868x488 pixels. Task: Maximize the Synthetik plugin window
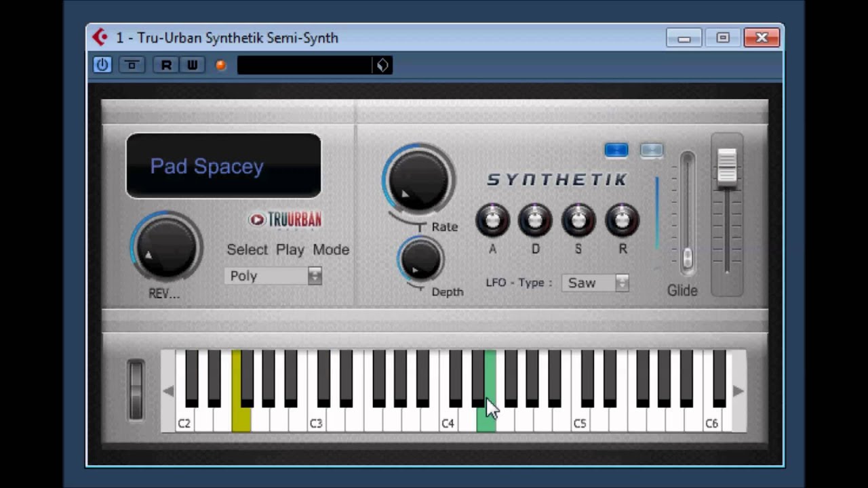click(x=723, y=38)
